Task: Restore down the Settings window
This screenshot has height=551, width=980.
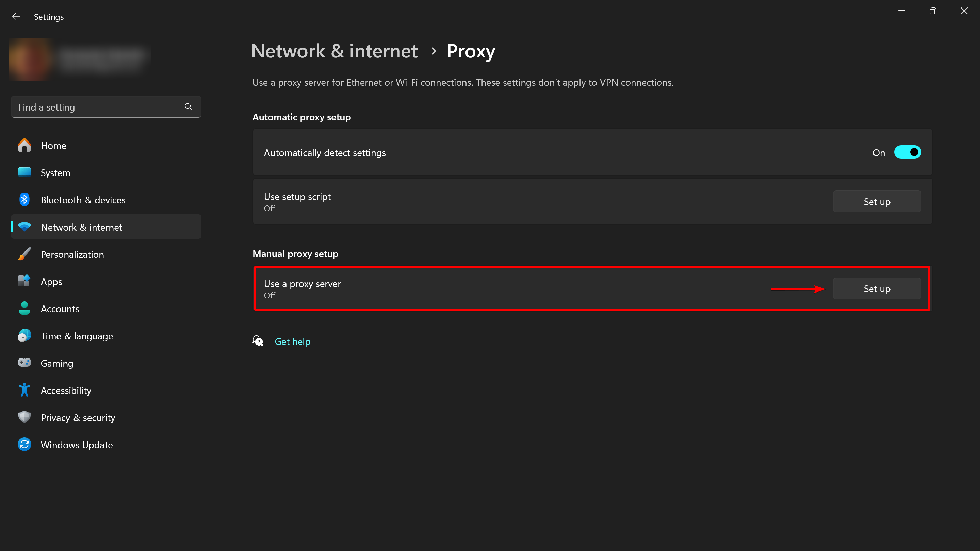Action: [x=932, y=11]
